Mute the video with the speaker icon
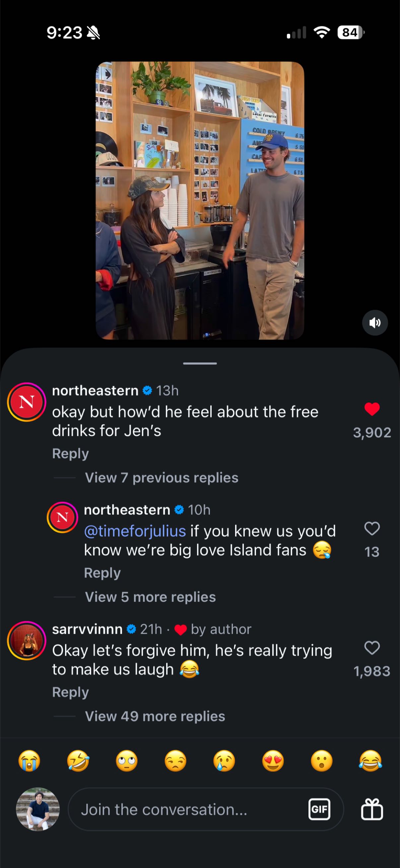Image resolution: width=400 pixels, height=868 pixels. coord(375,323)
